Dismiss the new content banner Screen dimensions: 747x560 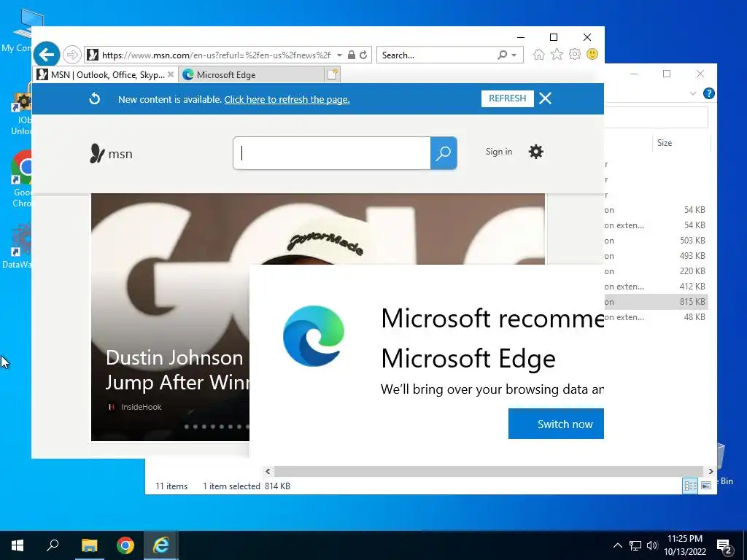coord(545,98)
